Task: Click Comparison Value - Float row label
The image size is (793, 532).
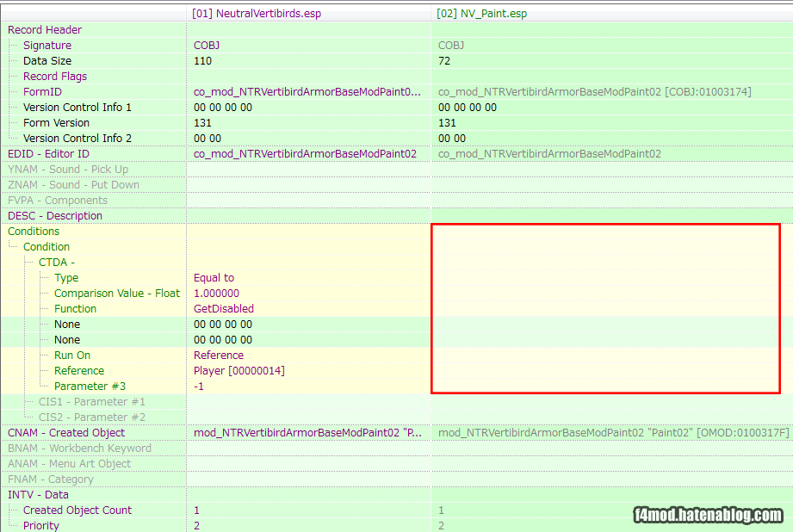Action: pyautogui.click(x=117, y=294)
